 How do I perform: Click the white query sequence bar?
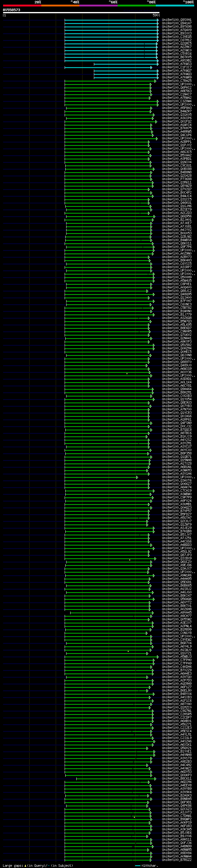click(x=81, y=13)
